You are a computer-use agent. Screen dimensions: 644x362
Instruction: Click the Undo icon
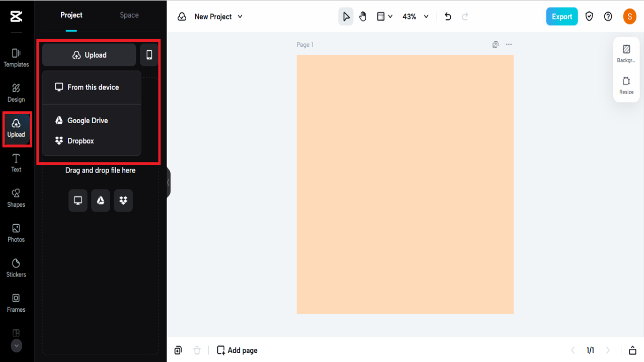448,16
